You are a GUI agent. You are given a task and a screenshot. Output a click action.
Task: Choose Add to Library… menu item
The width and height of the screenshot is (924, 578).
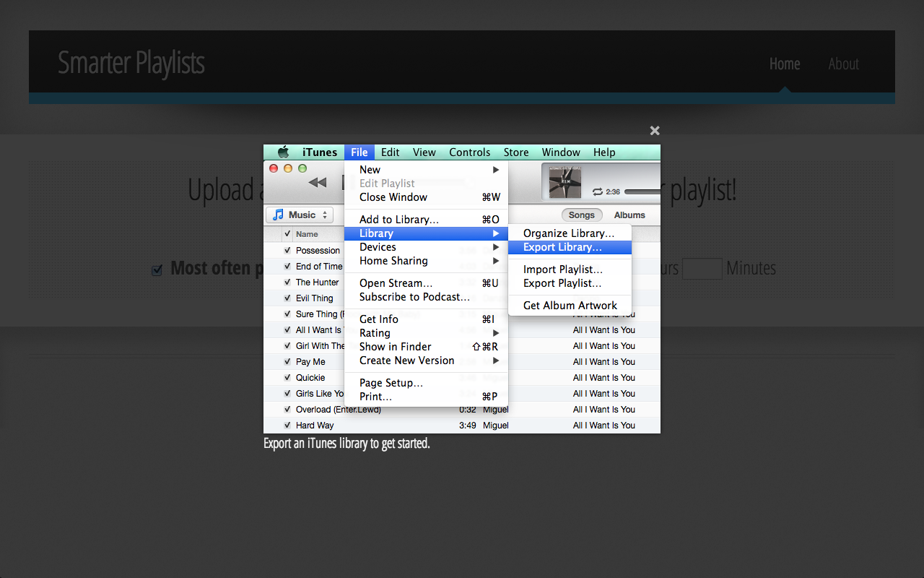[x=427, y=220]
